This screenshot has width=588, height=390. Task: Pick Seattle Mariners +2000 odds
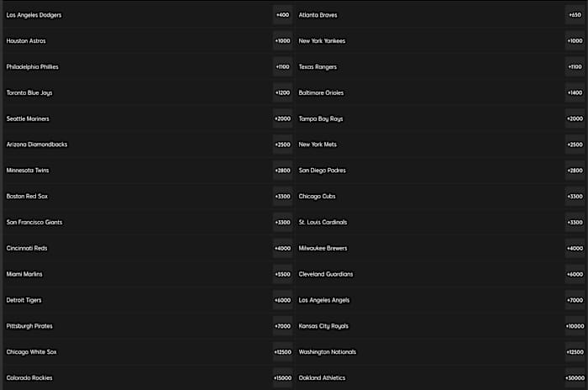tap(282, 119)
